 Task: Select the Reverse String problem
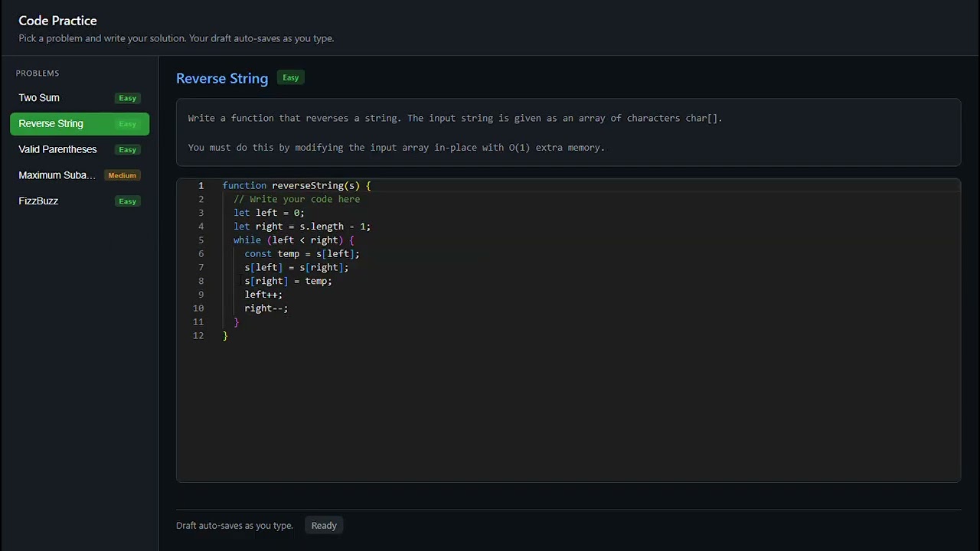point(80,124)
